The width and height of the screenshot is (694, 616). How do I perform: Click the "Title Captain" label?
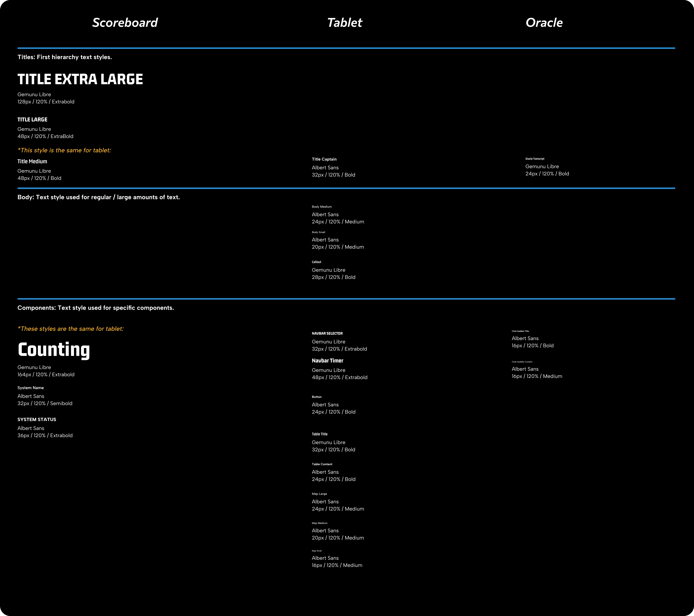point(324,159)
